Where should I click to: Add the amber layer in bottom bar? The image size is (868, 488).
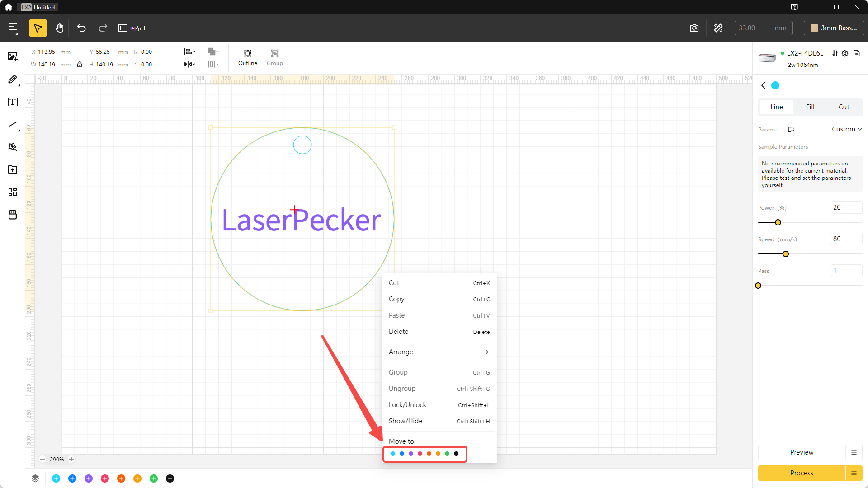[137, 479]
